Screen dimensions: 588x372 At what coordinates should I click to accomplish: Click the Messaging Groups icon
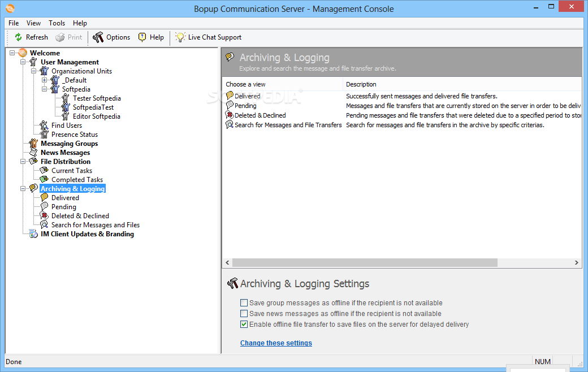pyautogui.click(x=33, y=143)
